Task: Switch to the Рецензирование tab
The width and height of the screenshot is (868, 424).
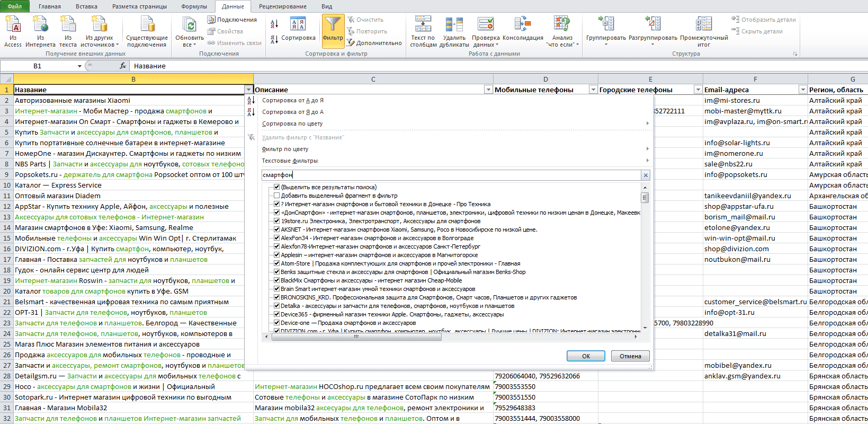Action: pos(282,6)
